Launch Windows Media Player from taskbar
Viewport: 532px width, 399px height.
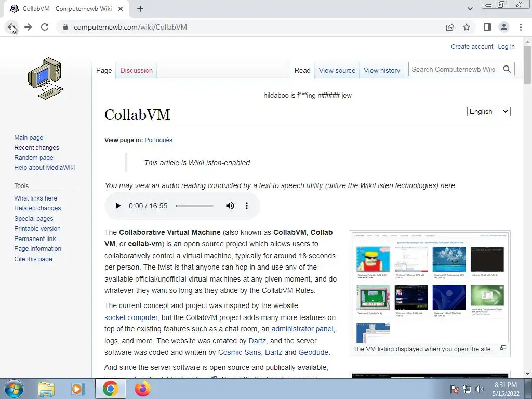[77, 389]
